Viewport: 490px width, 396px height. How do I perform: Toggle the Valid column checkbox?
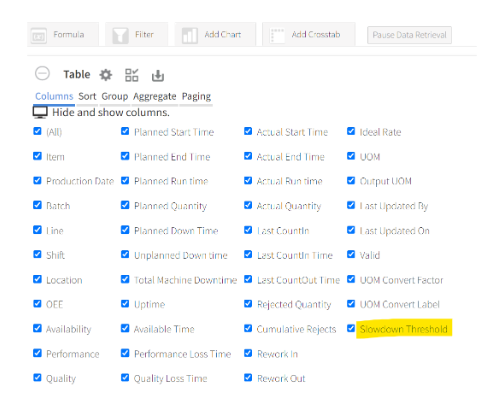pos(351,254)
